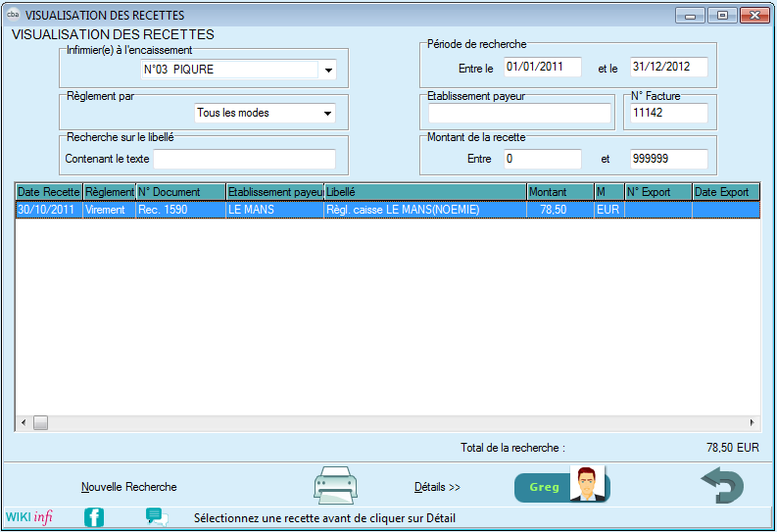The width and height of the screenshot is (777, 532).
Task: Select the Tous les modes combo box
Action: click(x=266, y=113)
